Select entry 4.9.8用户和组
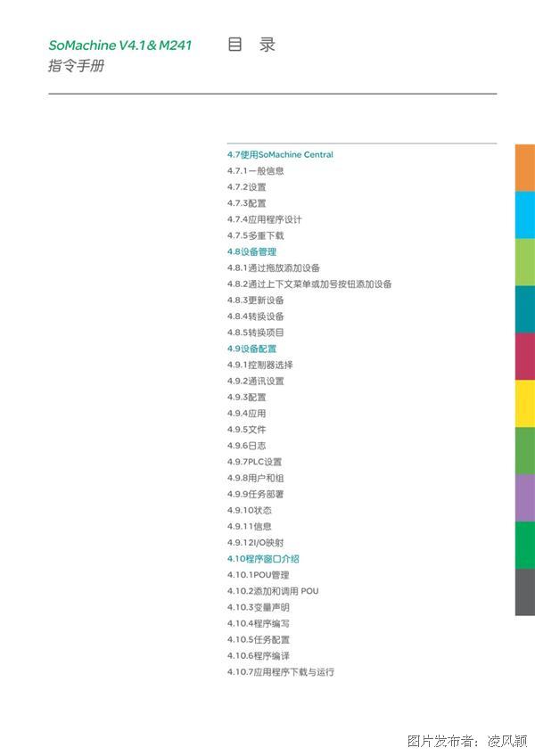The width and height of the screenshot is (535, 756). pos(255,478)
